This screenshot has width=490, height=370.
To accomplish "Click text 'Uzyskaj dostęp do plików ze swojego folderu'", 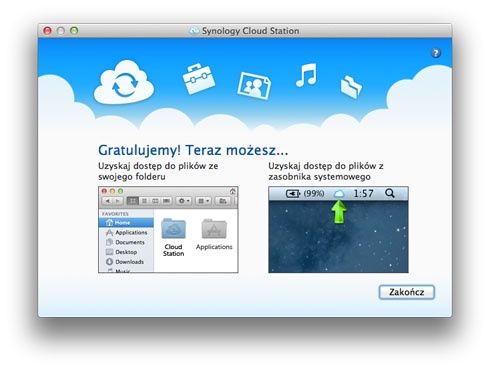I will point(158,171).
